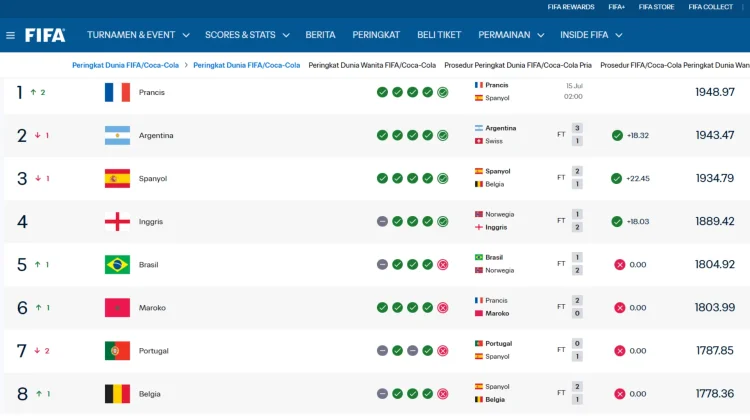The image size is (750, 420).
Task: Click the Argentina vs Swiss match result
Action: (529, 135)
